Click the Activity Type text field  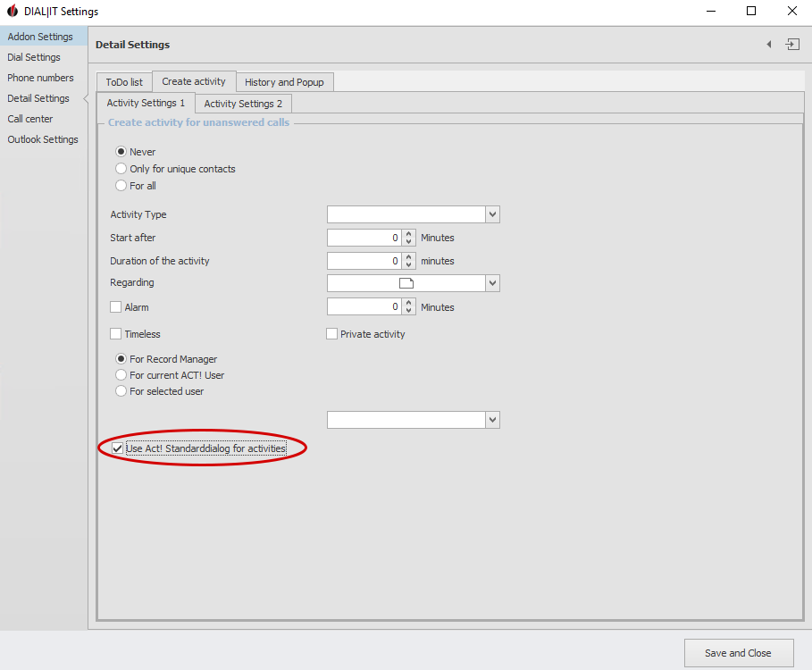pos(406,214)
